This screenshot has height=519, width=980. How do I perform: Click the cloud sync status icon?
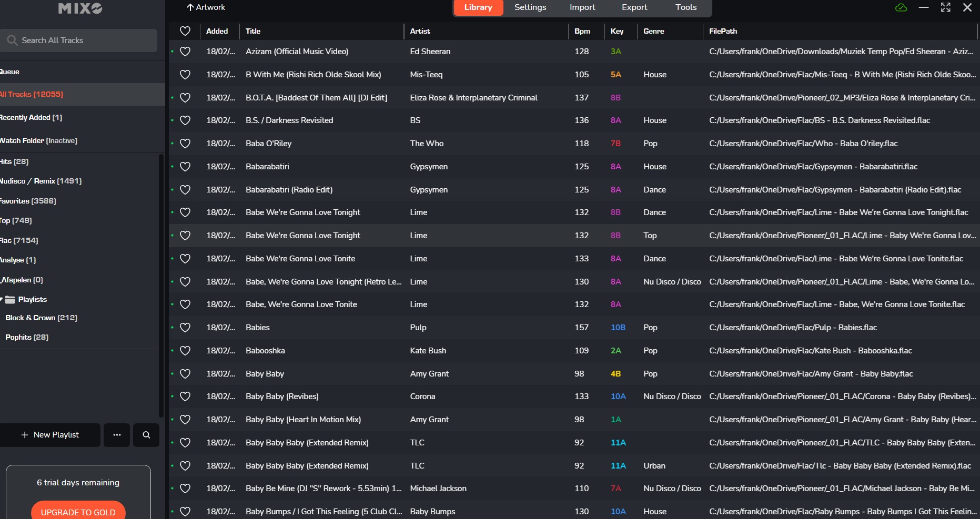901,7
